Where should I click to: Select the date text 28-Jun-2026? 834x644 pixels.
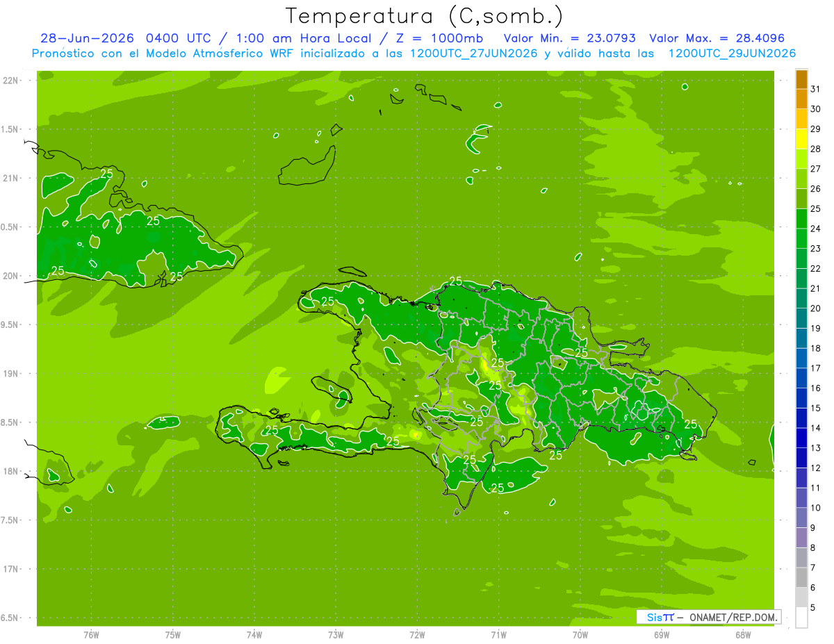click(87, 38)
